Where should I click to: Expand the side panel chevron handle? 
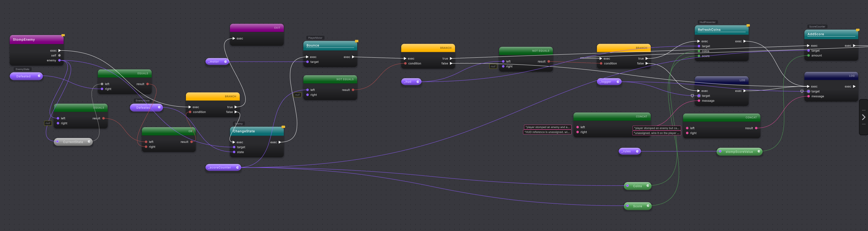click(x=863, y=117)
